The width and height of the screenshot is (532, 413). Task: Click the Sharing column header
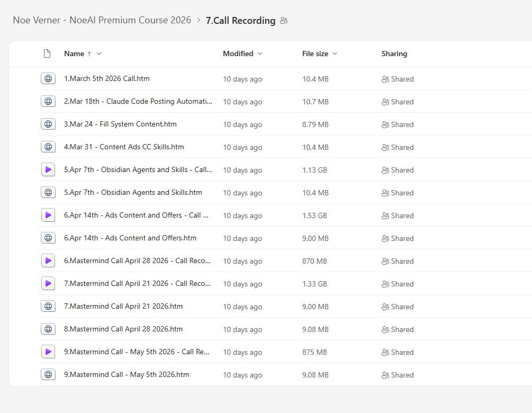(394, 53)
